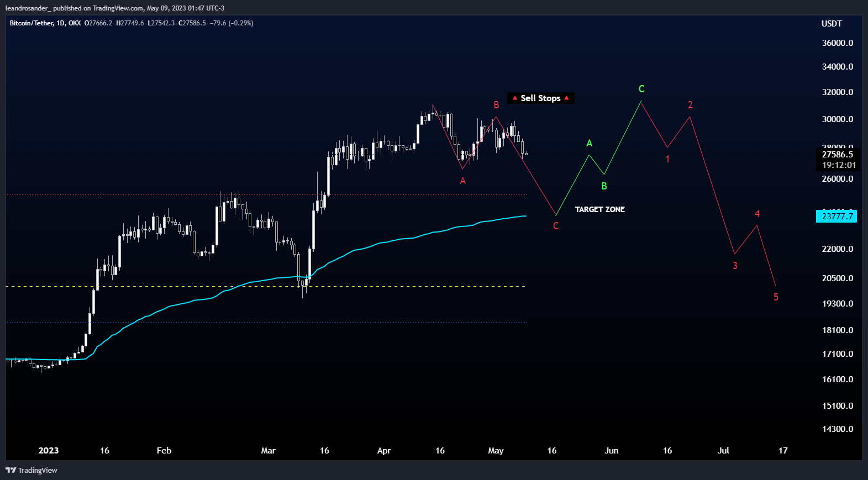Click the Mar label on time axis
This screenshot has height=480, width=868.
[268, 451]
